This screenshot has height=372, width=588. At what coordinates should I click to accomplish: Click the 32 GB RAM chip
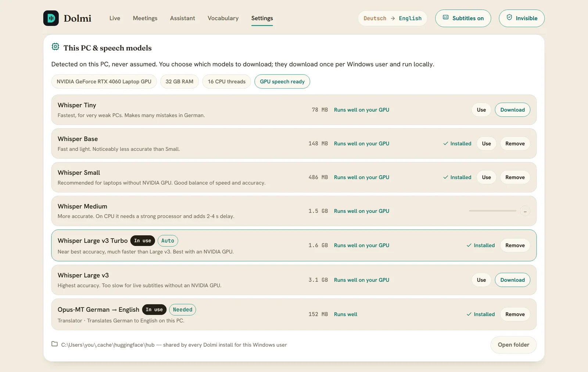179,82
